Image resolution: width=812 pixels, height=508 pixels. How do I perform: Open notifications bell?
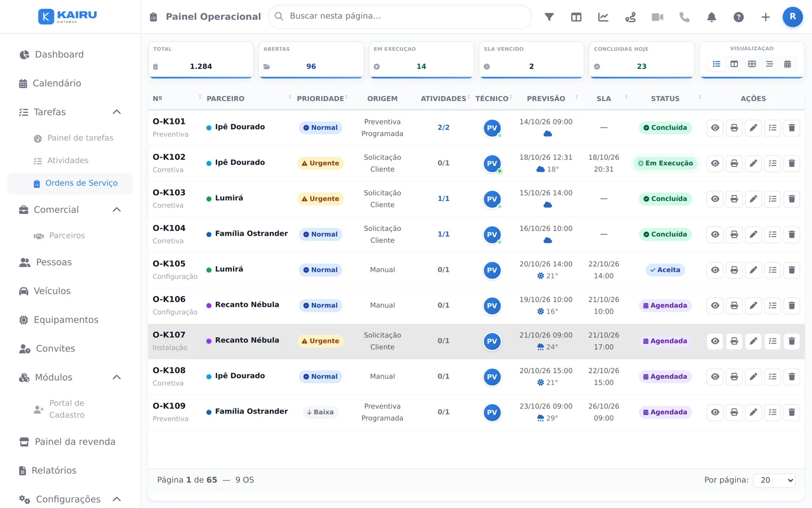(712, 17)
